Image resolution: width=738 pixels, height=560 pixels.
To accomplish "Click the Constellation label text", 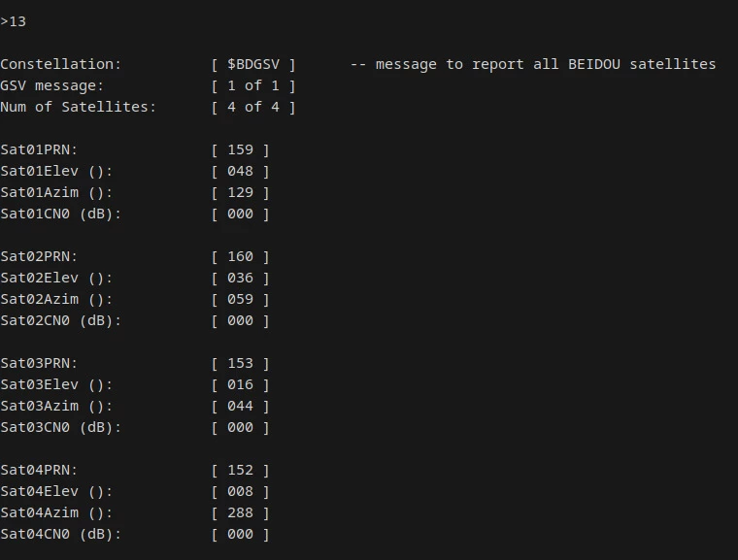I will [61, 64].
